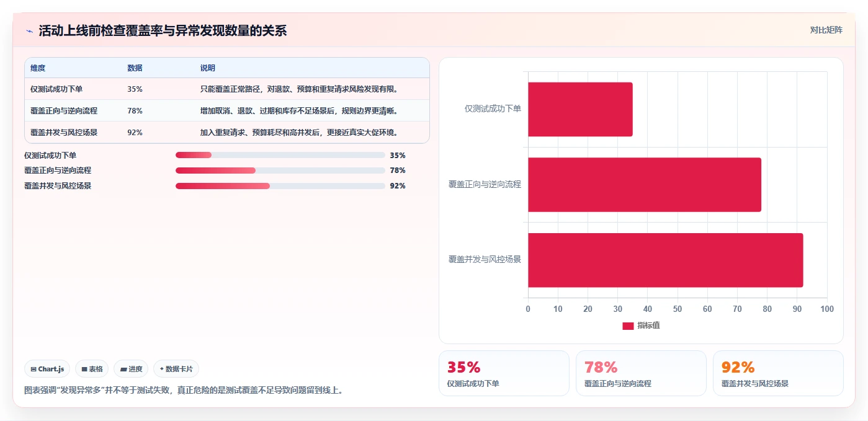Click description starting 加入重复请求

click(299, 132)
